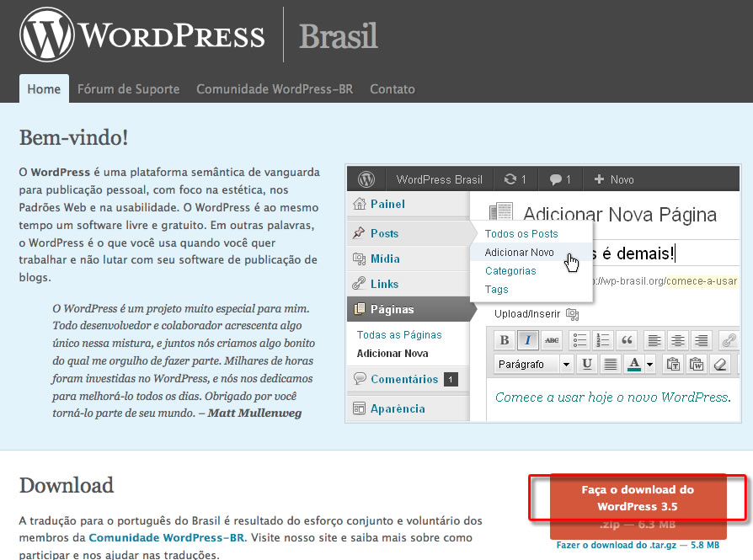Click the Paste as plain text icon
This screenshot has height=560, width=753.
click(673, 364)
